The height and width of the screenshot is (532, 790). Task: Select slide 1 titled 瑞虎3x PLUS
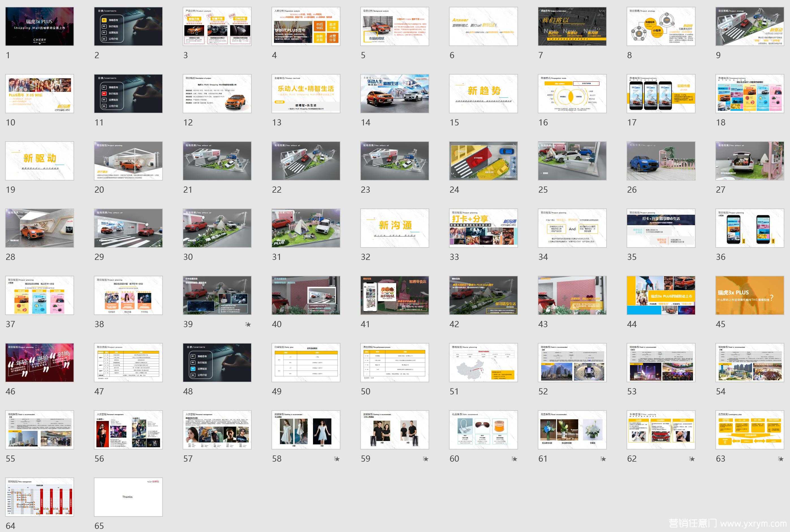point(40,27)
